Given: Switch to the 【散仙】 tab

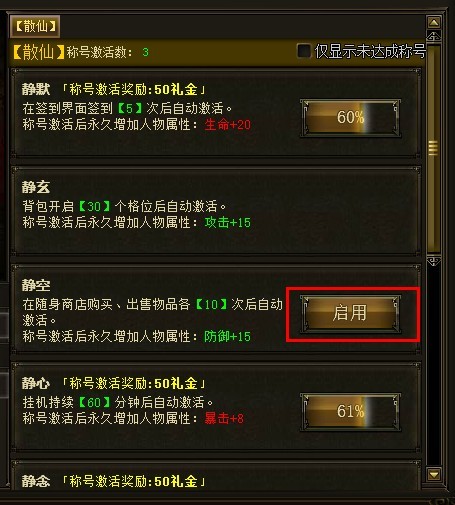Looking at the screenshot, I should point(36,26).
